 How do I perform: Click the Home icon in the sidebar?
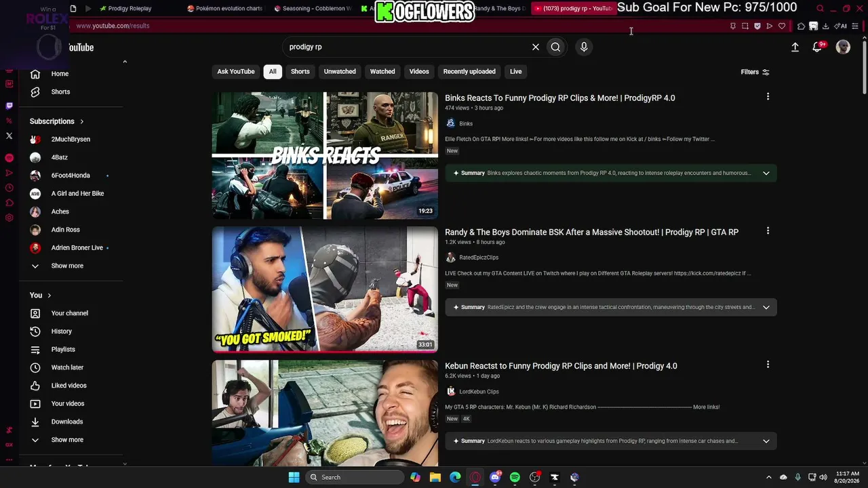coord(35,74)
